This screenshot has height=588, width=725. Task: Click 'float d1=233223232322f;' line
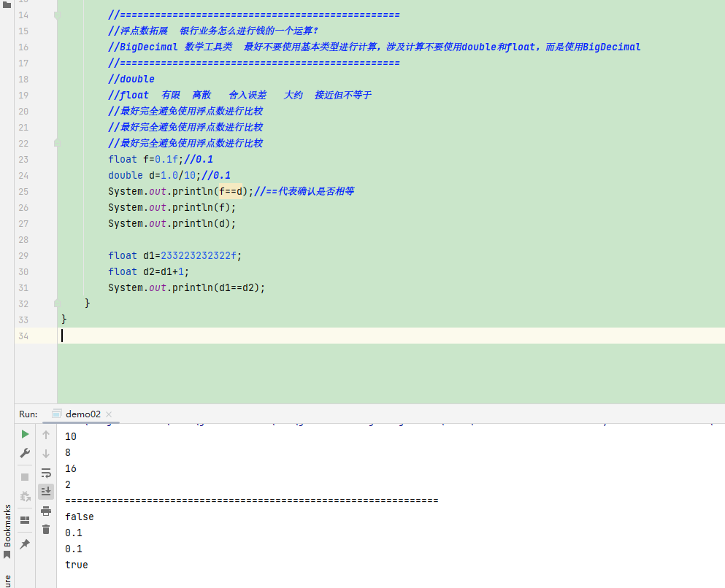pyautogui.click(x=174, y=255)
